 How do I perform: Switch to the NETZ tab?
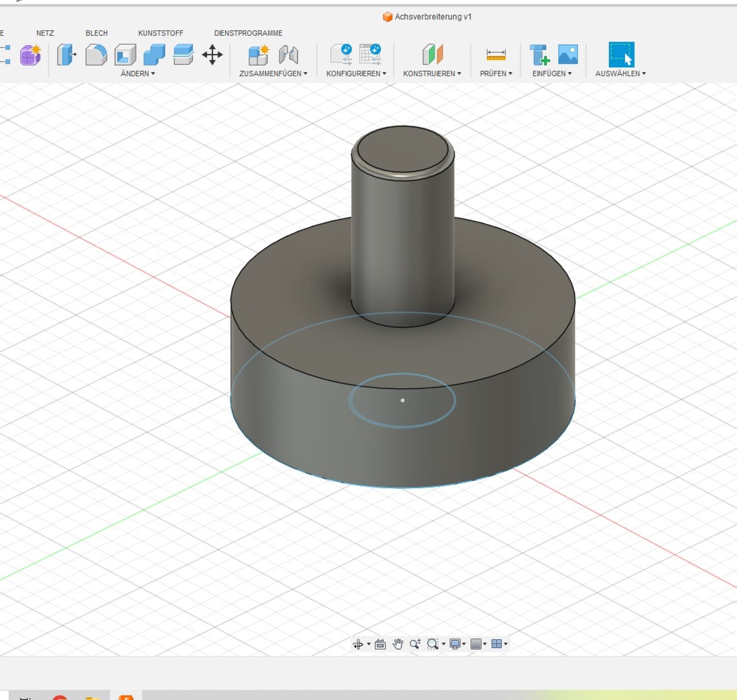(45, 33)
